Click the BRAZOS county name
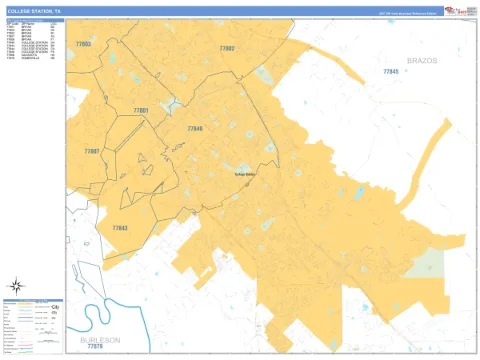Image resolution: width=480 pixels, height=360 pixels. (x=422, y=61)
